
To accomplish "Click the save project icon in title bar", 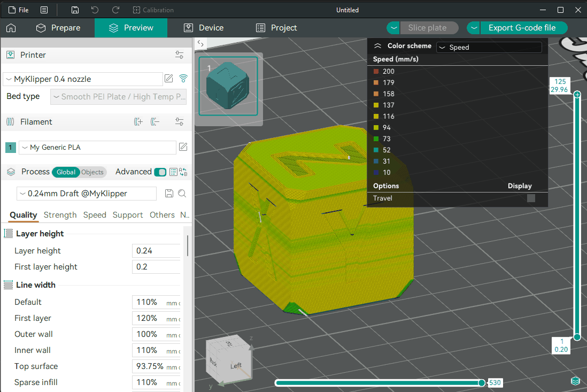I will pyautogui.click(x=75, y=10).
